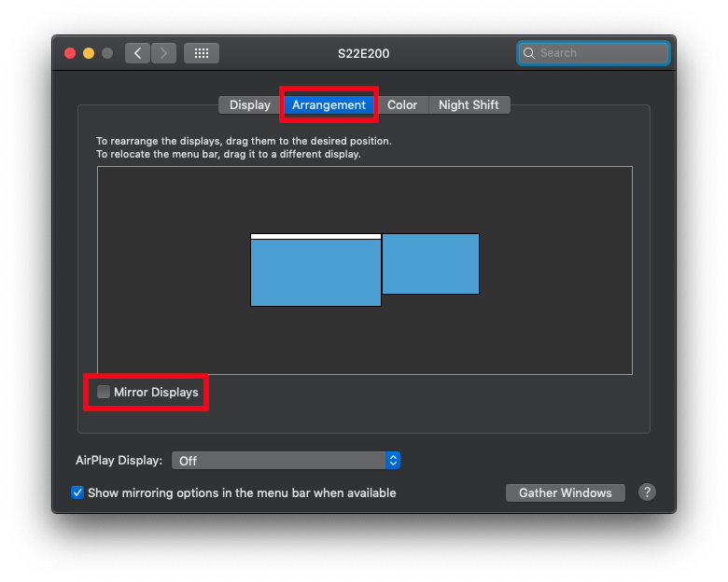Open the AirPlay Display dropdown
The image size is (728, 582).
point(286,461)
